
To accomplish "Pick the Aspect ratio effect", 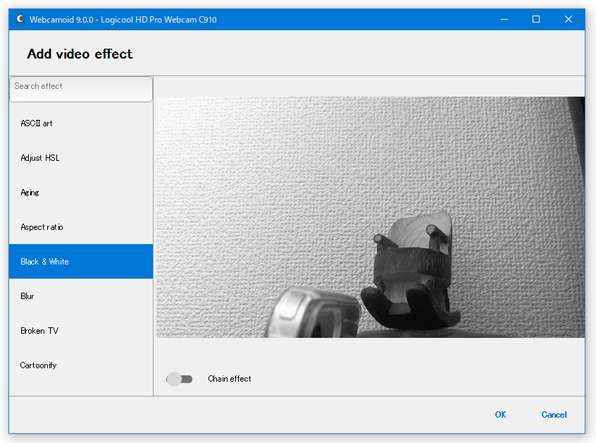I will [x=81, y=227].
